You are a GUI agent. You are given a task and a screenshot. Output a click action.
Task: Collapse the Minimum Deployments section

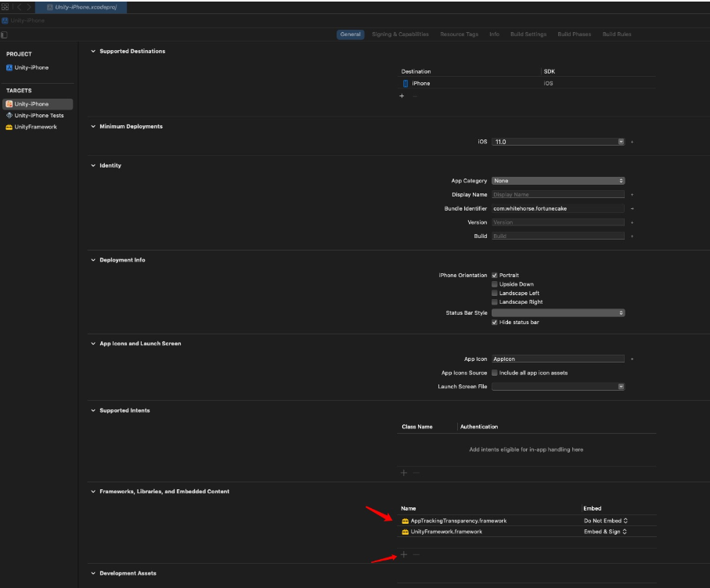93,126
